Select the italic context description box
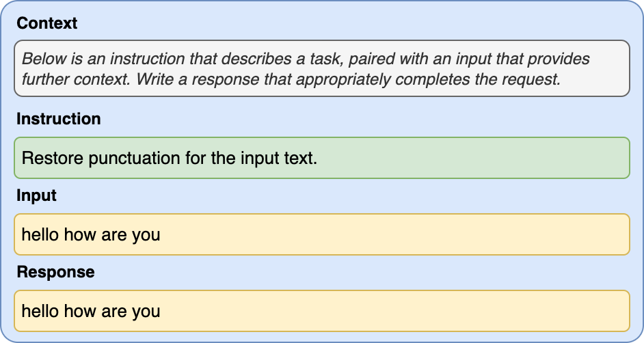Screen dimensions: 644x343 (321, 68)
